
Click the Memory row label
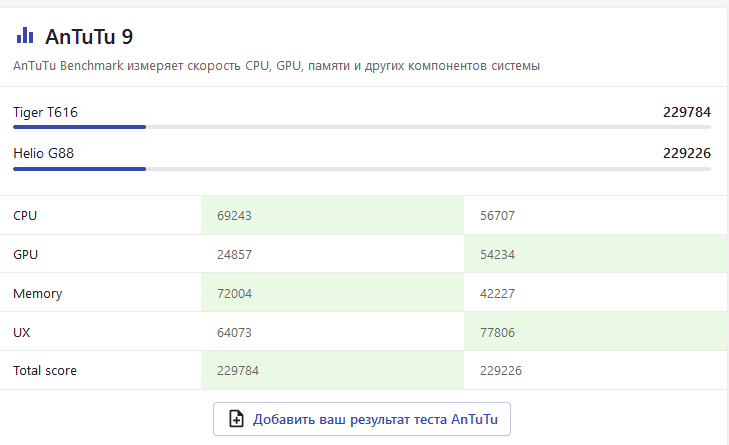pos(38,293)
